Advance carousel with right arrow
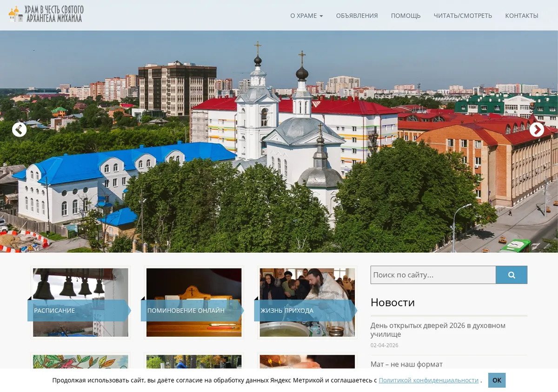Image resolution: width=558 pixels, height=392 pixels. (x=537, y=130)
